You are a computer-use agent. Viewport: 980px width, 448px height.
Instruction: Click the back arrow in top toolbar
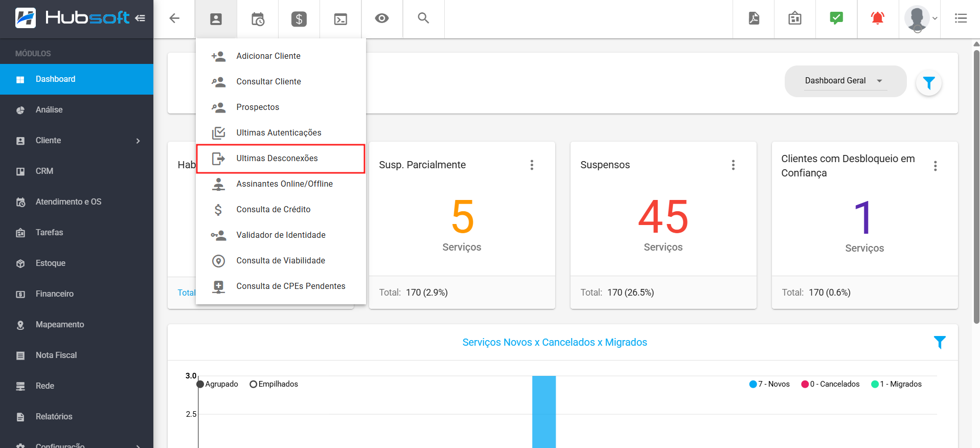pos(174,19)
